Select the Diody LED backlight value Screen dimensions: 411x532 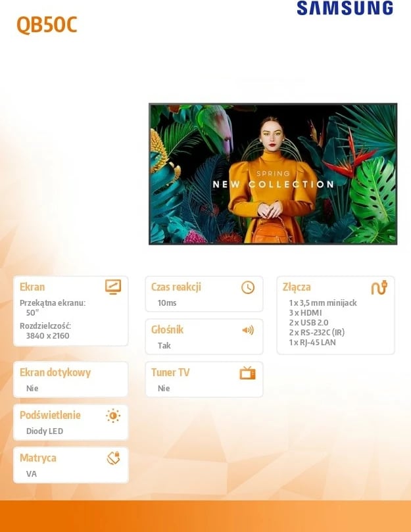pyautogui.click(x=45, y=431)
